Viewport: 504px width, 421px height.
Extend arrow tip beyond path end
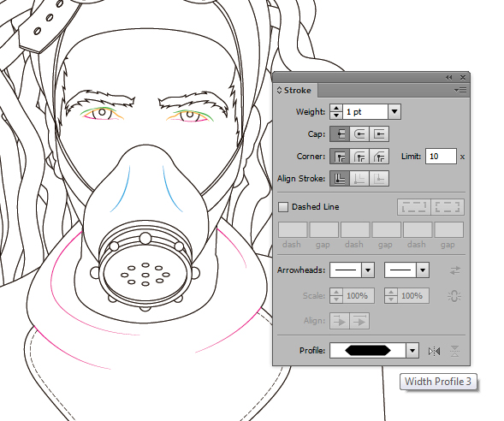coord(340,321)
